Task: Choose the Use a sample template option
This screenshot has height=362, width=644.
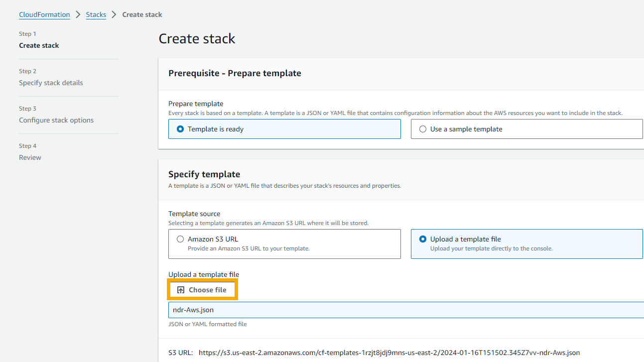Action: pyautogui.click(x=423, y=129)
